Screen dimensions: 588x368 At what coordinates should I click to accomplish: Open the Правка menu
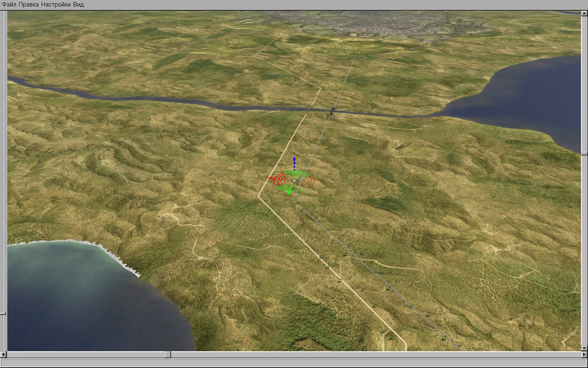coord(29,4)
